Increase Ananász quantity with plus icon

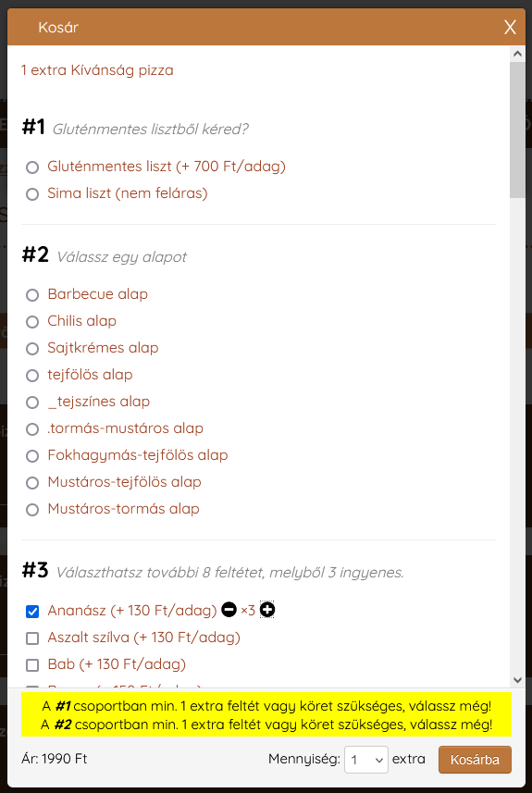coord(267,610)
